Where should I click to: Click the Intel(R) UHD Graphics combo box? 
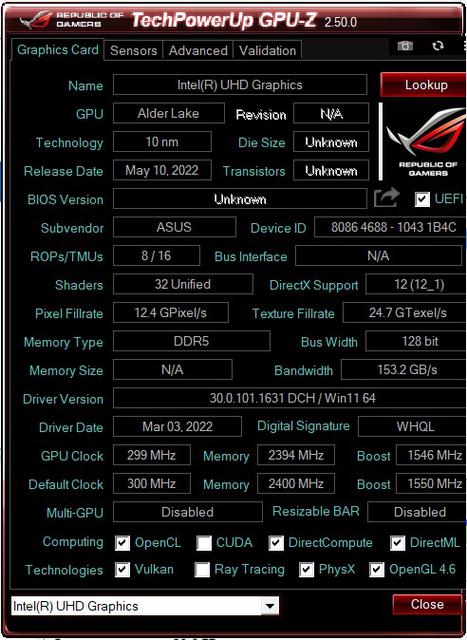click(145, 606)
